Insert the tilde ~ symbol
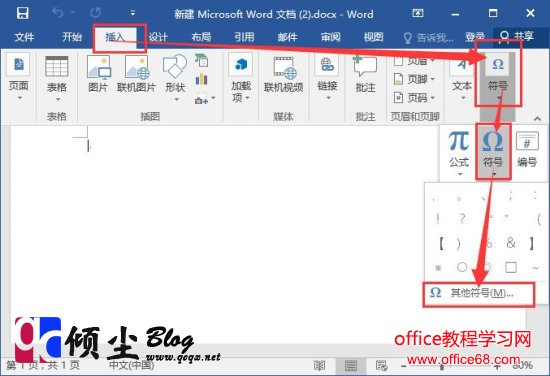This screenshot has width=550, height=376. (535, 268)
